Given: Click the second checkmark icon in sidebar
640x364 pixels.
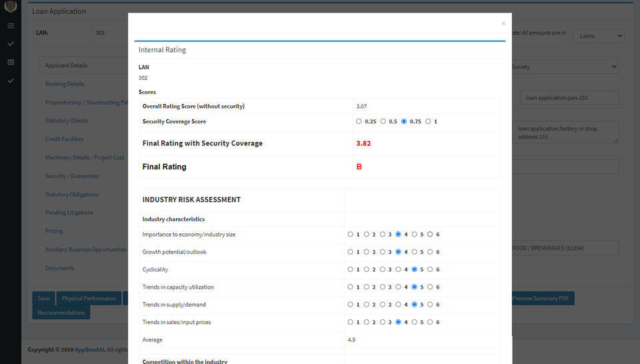Looking at the screenshot, I should pos(11,81).
